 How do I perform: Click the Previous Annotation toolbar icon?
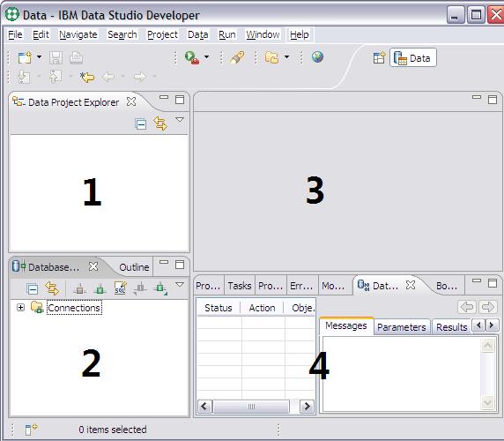(56, 77)
